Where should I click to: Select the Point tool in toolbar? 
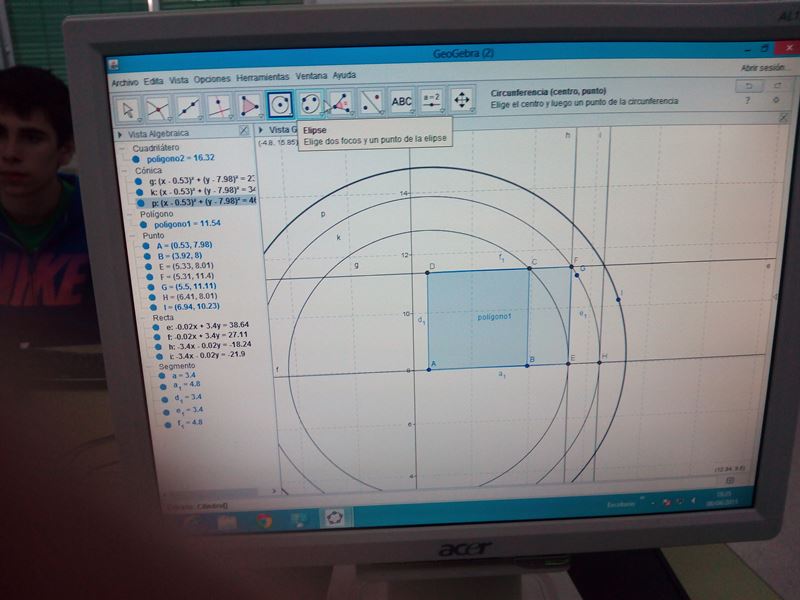click(157, 104)
